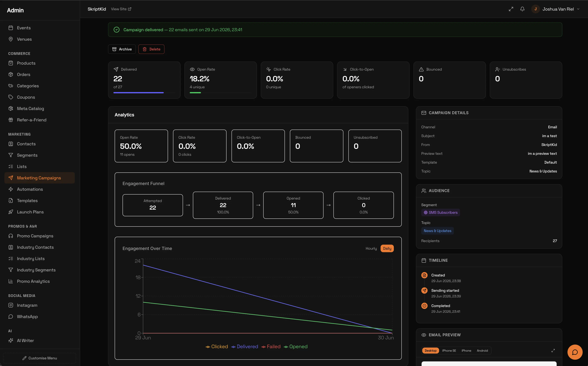Go to Industry Lists menu item
The image size is (588, 366).
pyautogui.click(x=40, y=259)
